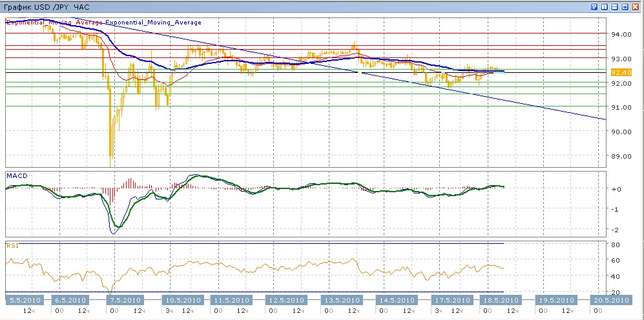Click the MACD panel label

(x=16, y=175)
